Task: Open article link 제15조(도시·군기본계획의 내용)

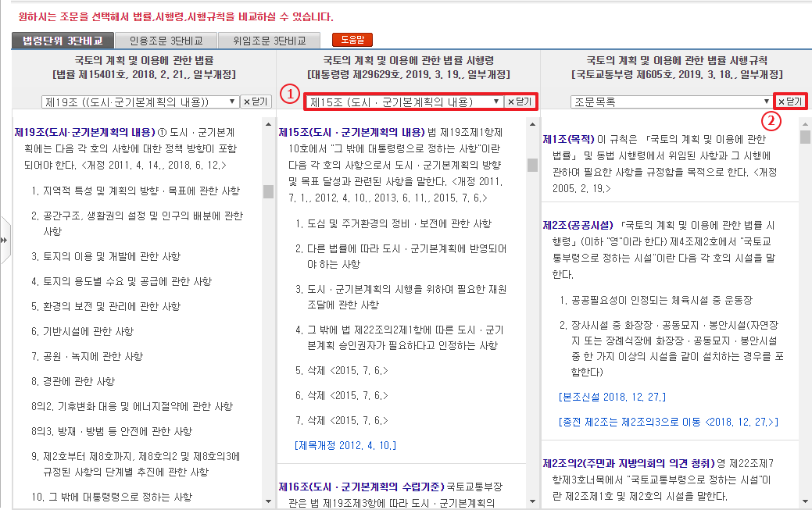Action: (x=352, y=133)
